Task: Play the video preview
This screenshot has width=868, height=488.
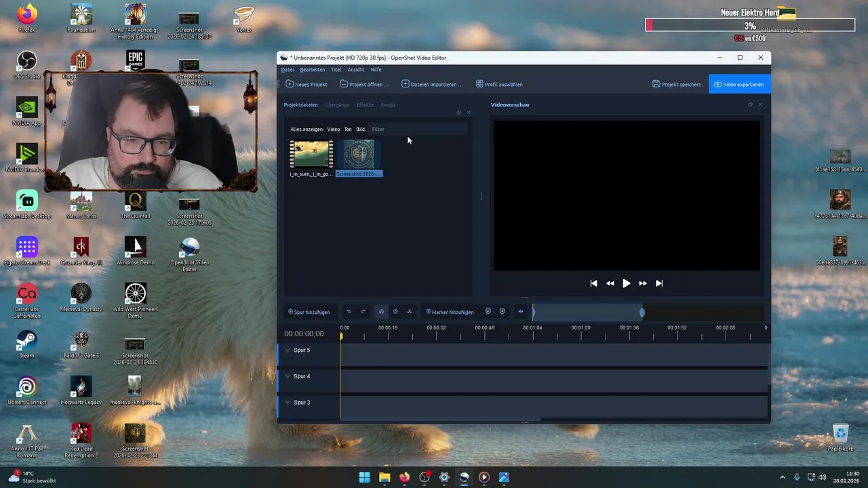Action: pos(626,283)
